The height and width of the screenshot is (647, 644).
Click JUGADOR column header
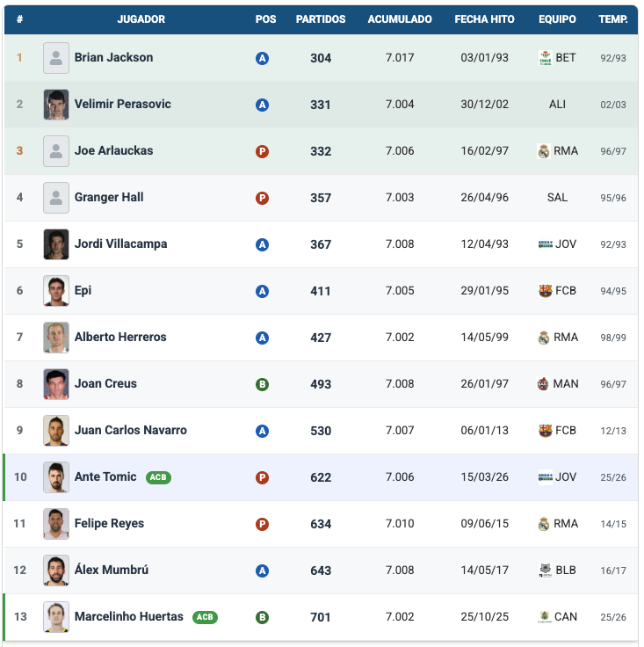coord(141,19)
